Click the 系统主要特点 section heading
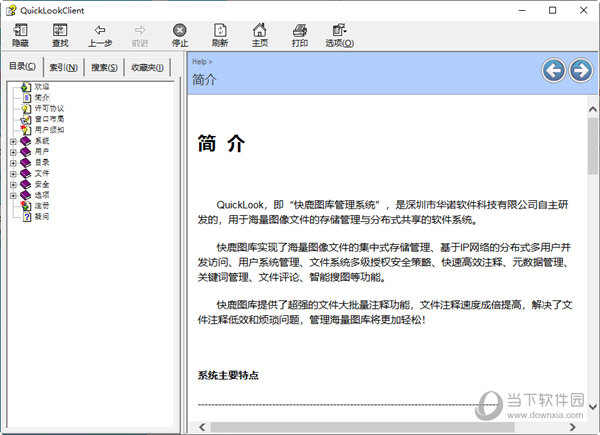This screenshot has height=435, width=600. coord(228,375)
